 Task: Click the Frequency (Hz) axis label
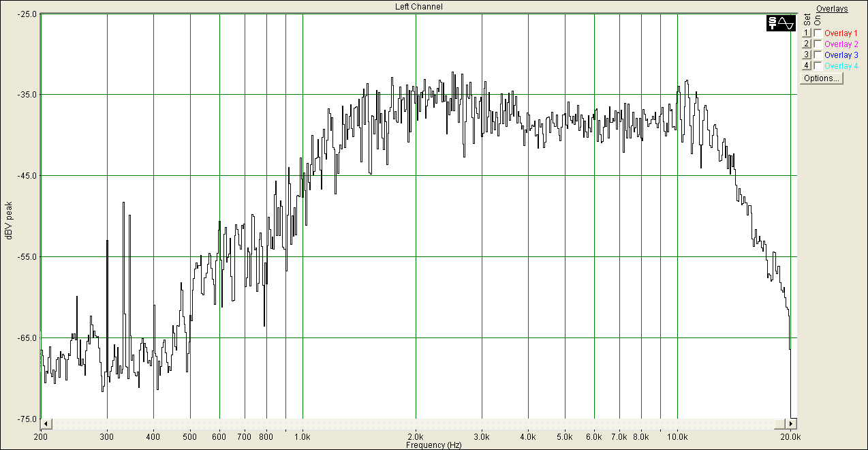point(433,445)
